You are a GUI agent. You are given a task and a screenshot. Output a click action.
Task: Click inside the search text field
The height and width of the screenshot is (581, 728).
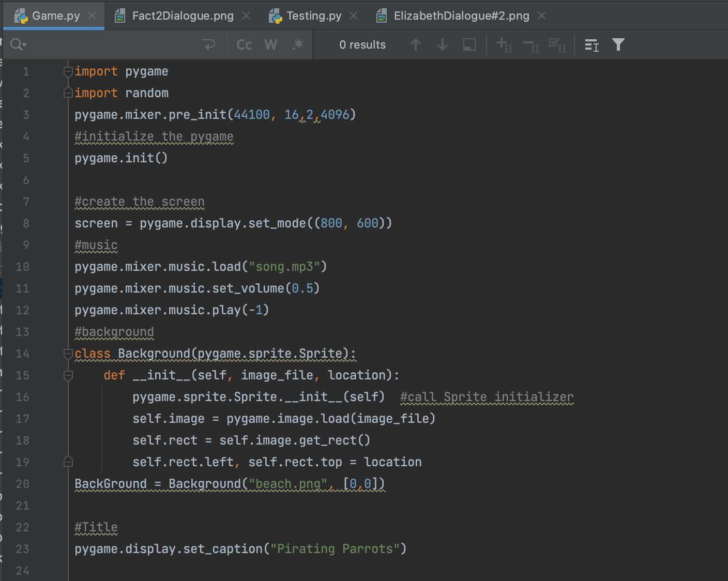(x=114, y=45)
